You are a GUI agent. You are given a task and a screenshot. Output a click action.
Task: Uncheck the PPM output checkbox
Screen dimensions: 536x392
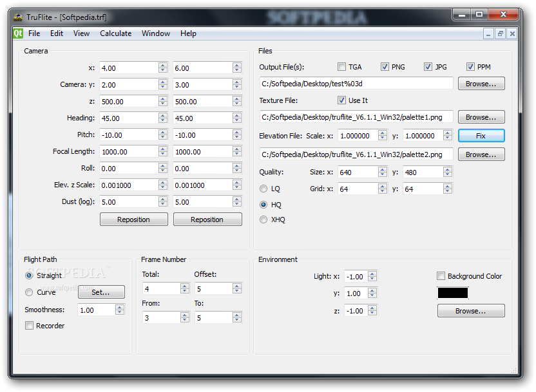click(x=470, y=66)
